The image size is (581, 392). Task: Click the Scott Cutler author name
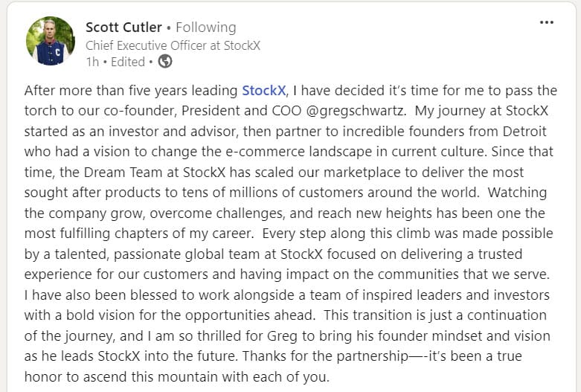(x=125, y=28)
